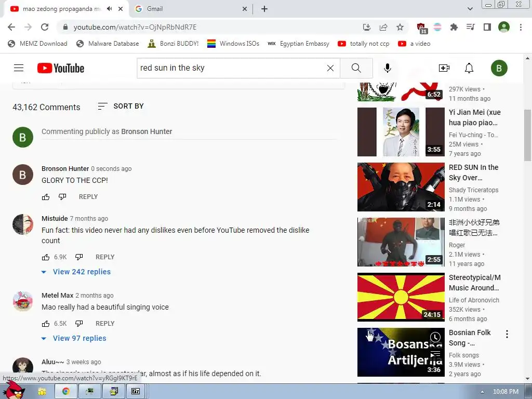Open the totally not ccp bookmark
532x399 pixels.
pyautogui.click(x=364, y=44)
